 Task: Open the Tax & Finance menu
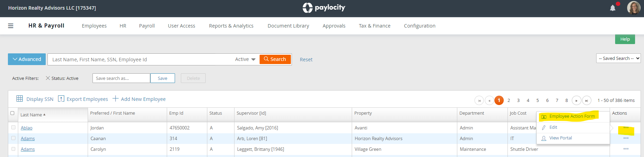[x=374, y=26]
